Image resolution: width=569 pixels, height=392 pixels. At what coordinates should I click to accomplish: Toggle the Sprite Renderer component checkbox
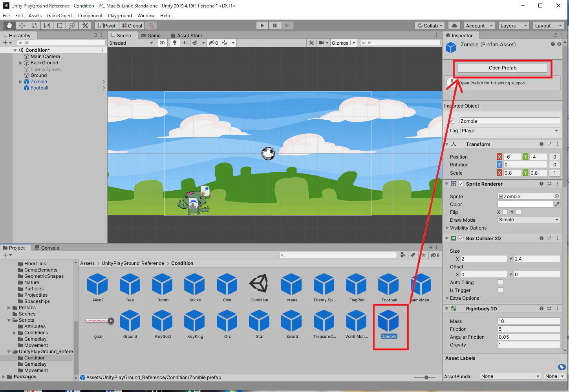click(x=461, y=184)
